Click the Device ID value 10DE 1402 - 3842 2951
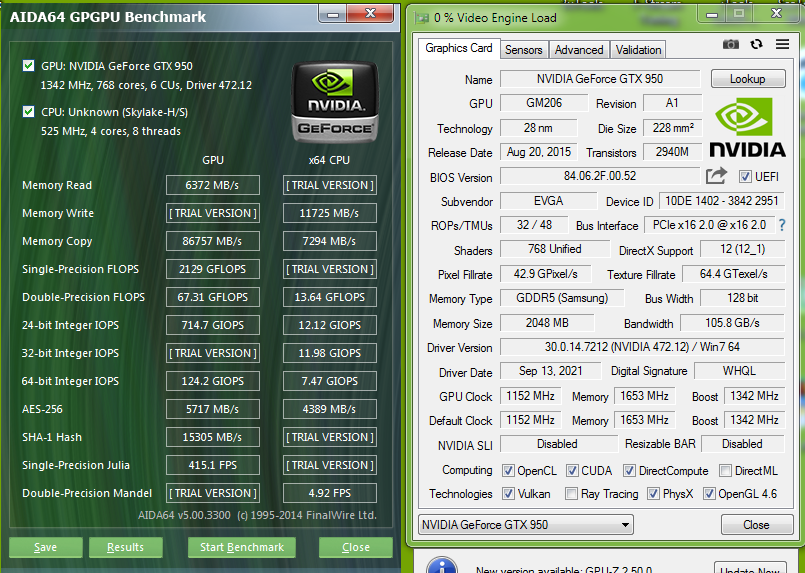Screen dimensions: 805x573 722,201
